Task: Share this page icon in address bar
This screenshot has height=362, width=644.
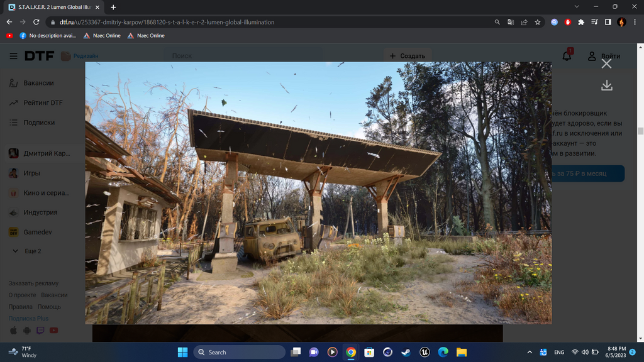Action: 524,22
